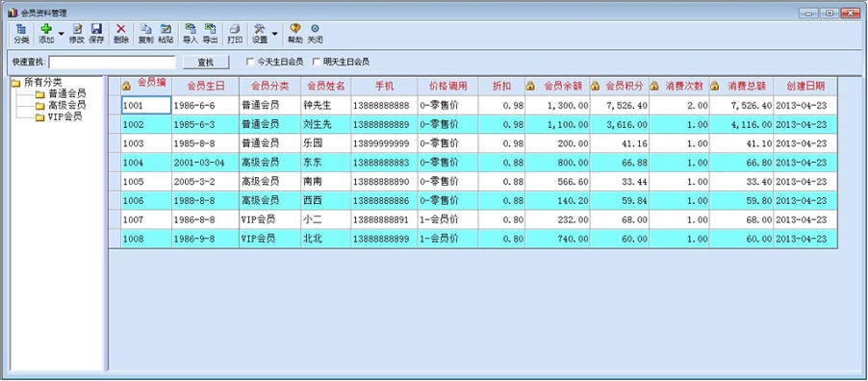This screenshot has height=381, width=868.
Task: Click the name cell 北北
Action: click(326, 239)
